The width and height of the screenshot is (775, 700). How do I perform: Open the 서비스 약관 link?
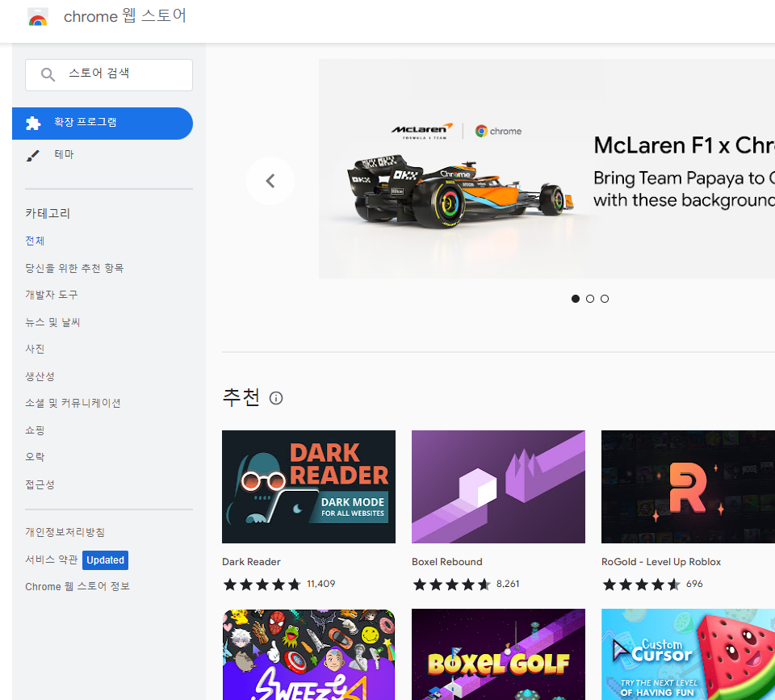[x=52, y=560]
